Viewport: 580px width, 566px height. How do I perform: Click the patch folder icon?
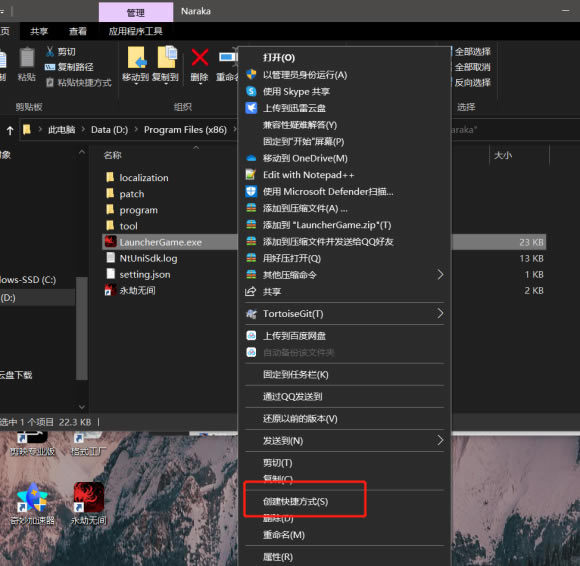click(110, 193)
